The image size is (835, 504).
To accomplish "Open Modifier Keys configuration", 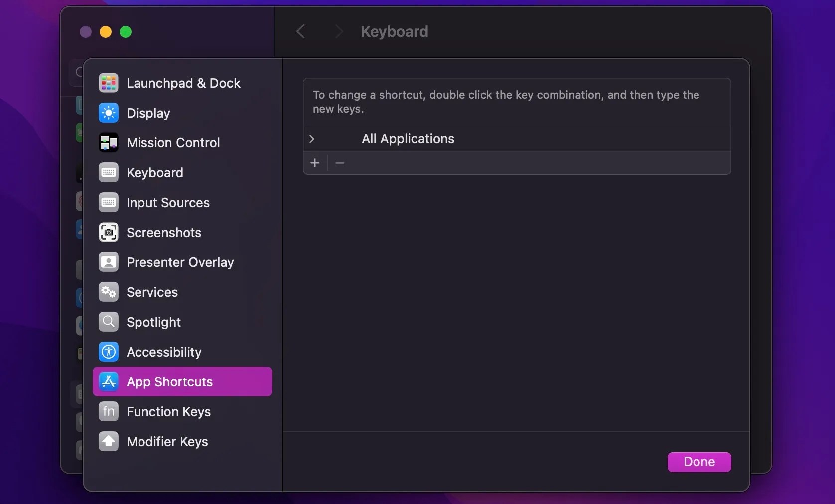I will point(167,442).
